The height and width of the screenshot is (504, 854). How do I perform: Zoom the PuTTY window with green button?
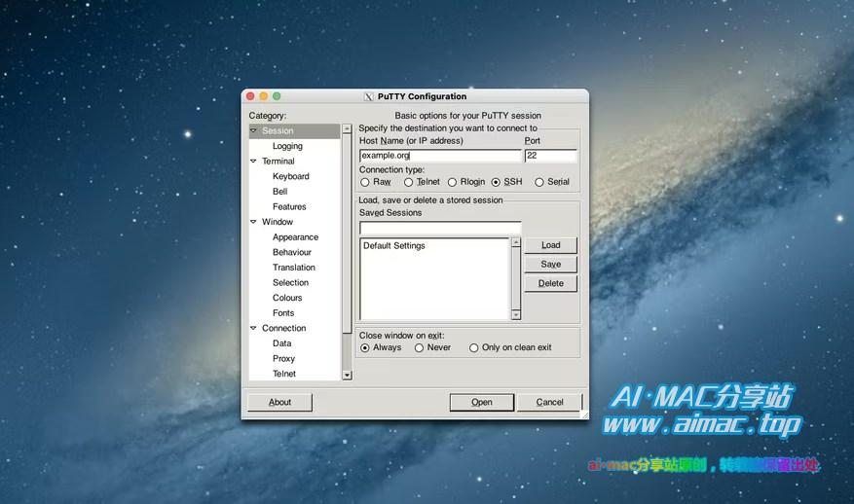(x=277, y=96)
